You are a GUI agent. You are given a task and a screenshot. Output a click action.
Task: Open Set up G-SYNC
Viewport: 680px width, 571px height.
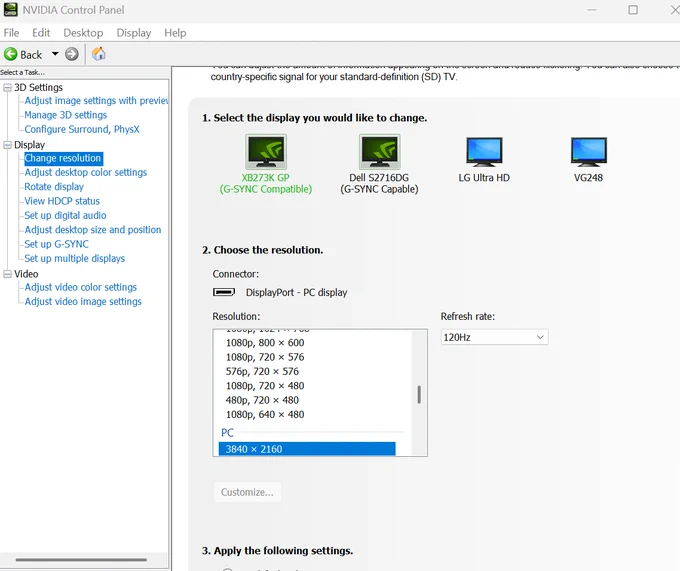click(x=56, y=244)
